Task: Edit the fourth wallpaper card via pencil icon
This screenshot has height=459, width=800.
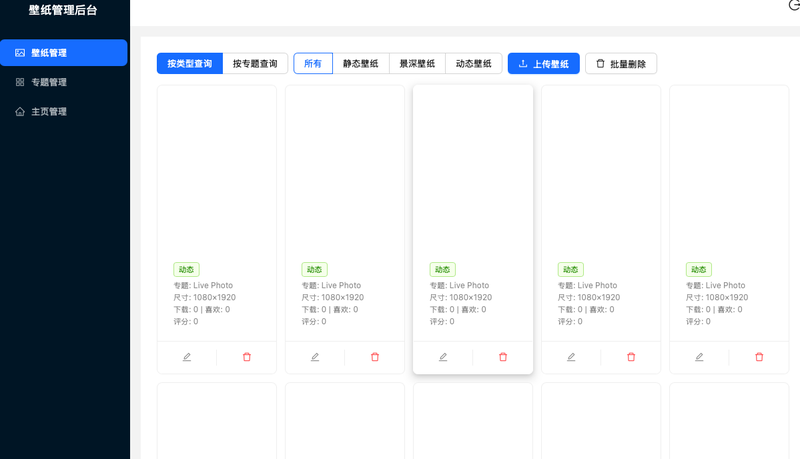Action: (x=571, y=357)
